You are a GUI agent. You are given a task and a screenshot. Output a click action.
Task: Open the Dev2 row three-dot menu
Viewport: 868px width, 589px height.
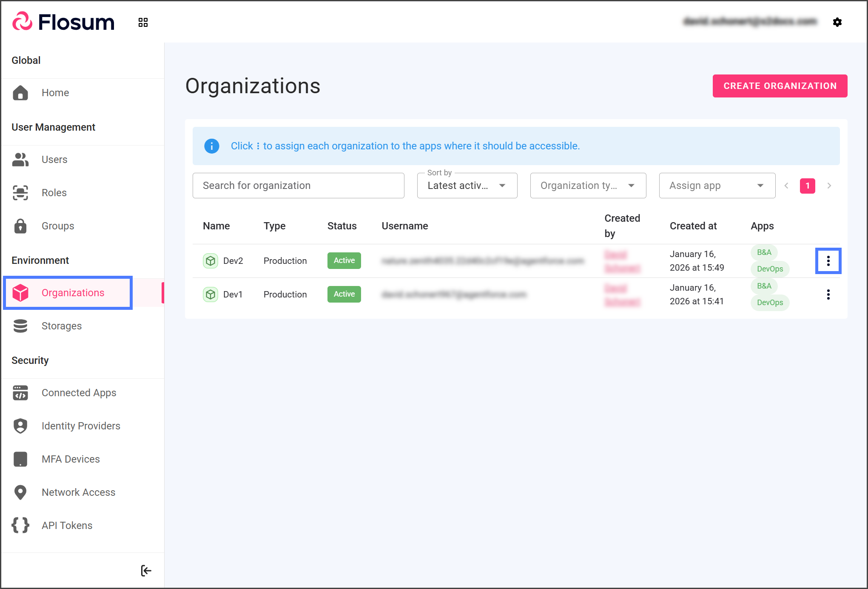click(828, 261)
